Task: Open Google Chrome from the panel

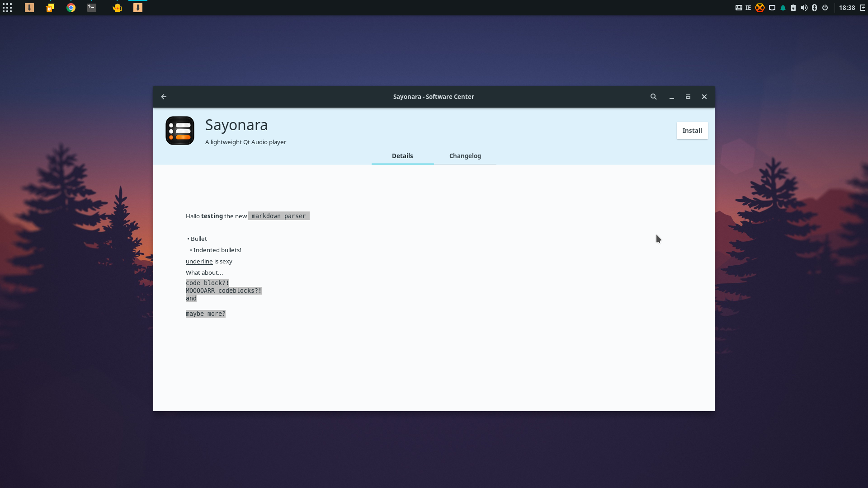Action: pyautogui.click(x=71, y=8)
